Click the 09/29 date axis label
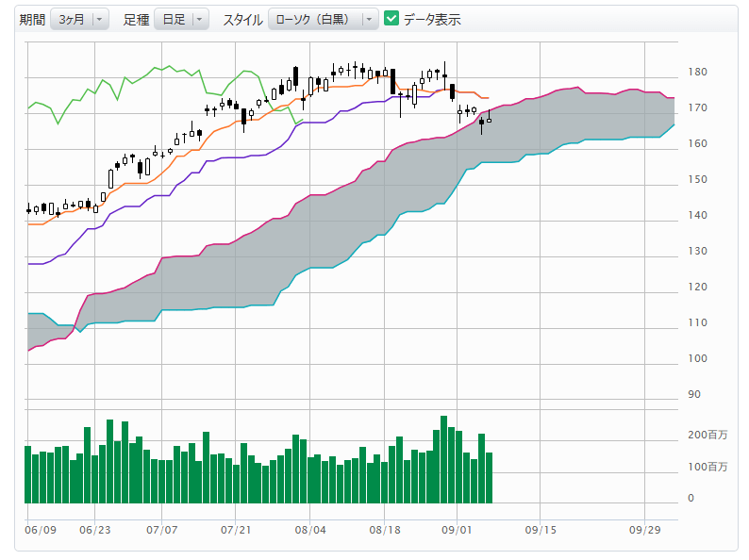This screenshot has height=560, width=749. click(645, 530)
